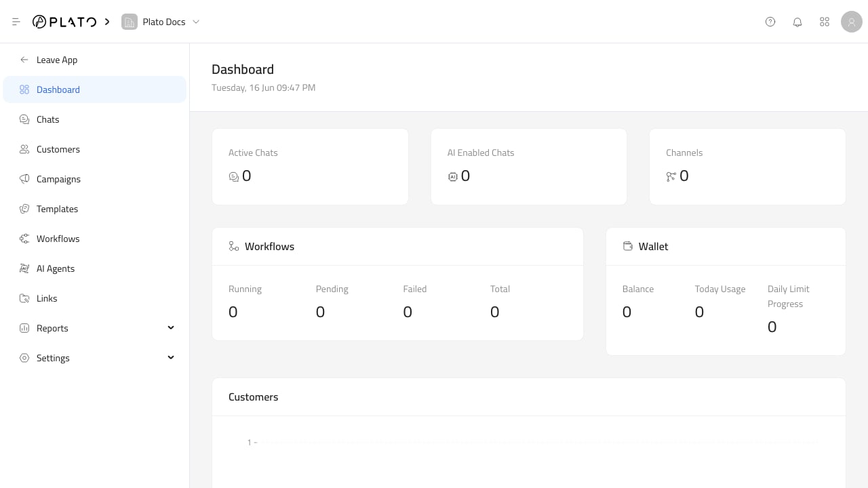Viewport: 868px width, 488px height.
Task: Click the Workflows sidebar icon
Action: (x=24, y=239)
